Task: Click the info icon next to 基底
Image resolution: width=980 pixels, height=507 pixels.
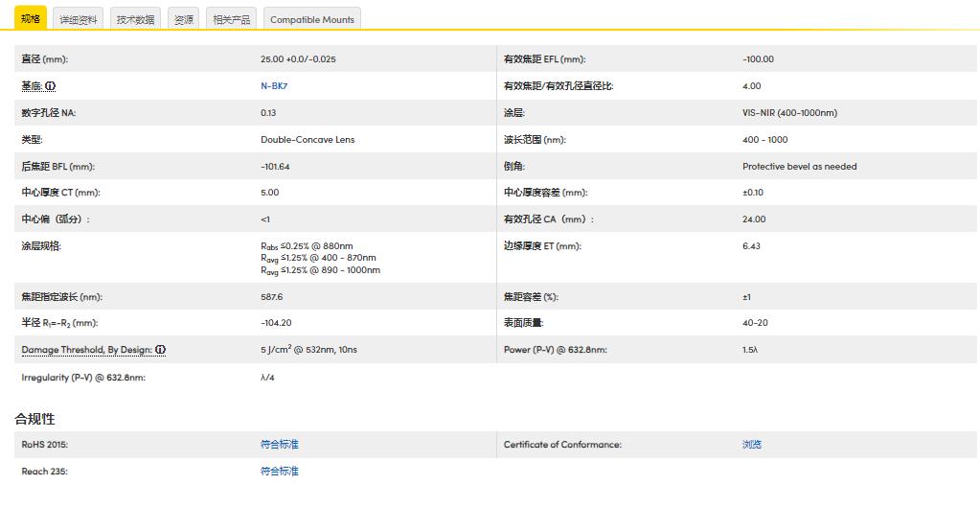Action: (x=51, y=86)
